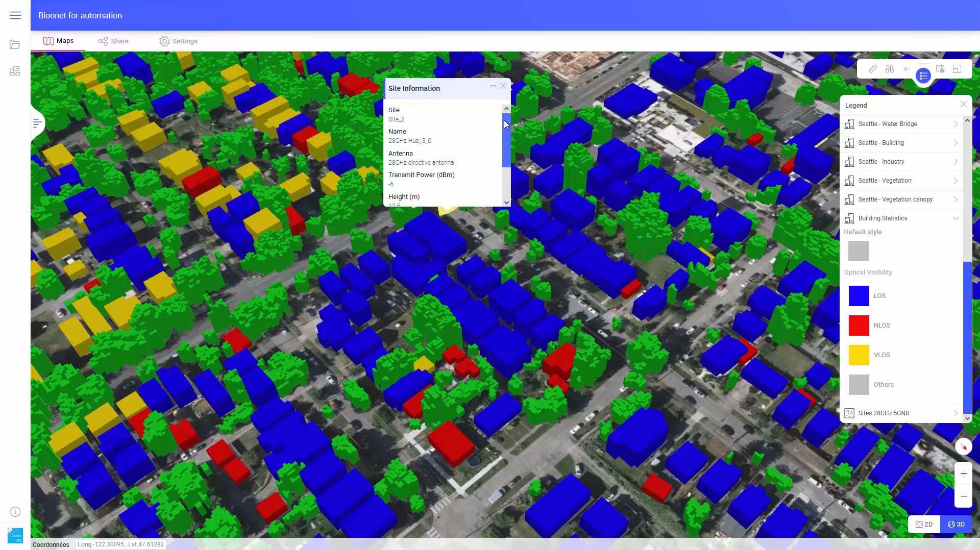
Task: Click the VLOS legend label
Action: (x=881, y=355)
